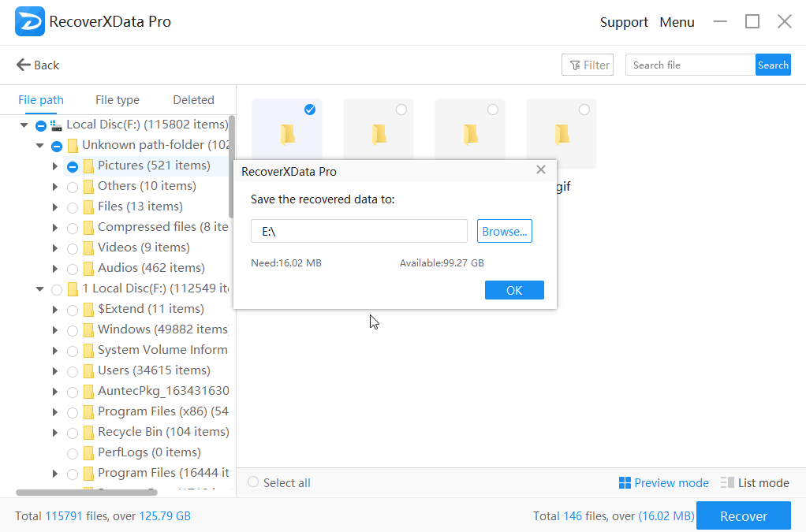Go Back using the Back label

click(x=47, y=65)
